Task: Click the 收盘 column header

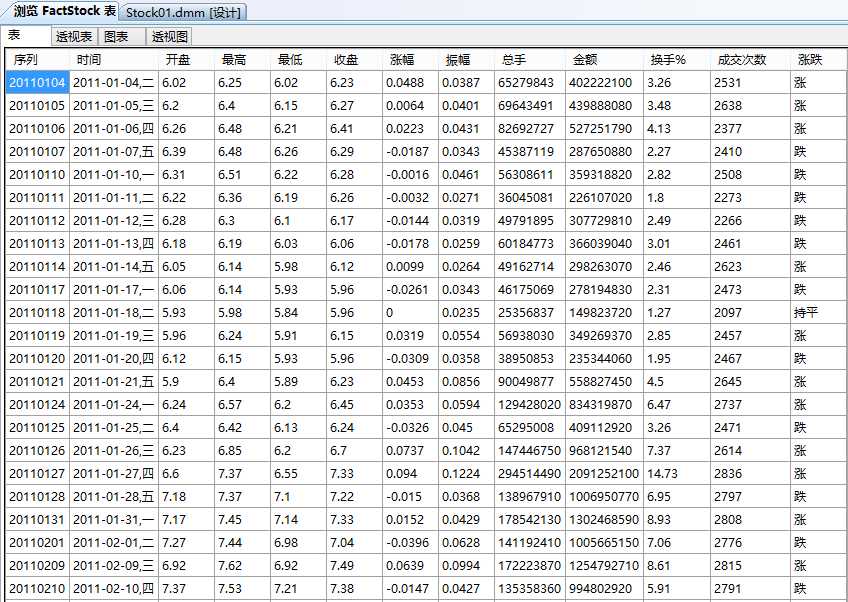Action: tap(355, 59)
